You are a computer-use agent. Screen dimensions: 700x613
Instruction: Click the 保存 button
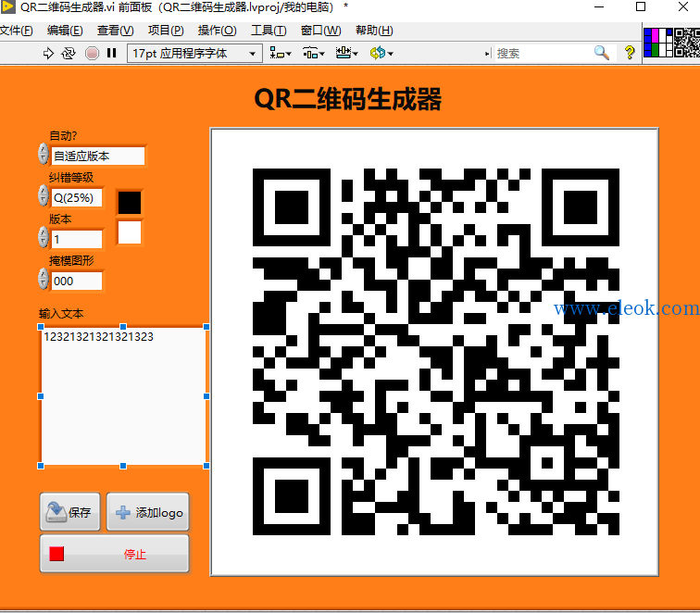pos(70,512)
